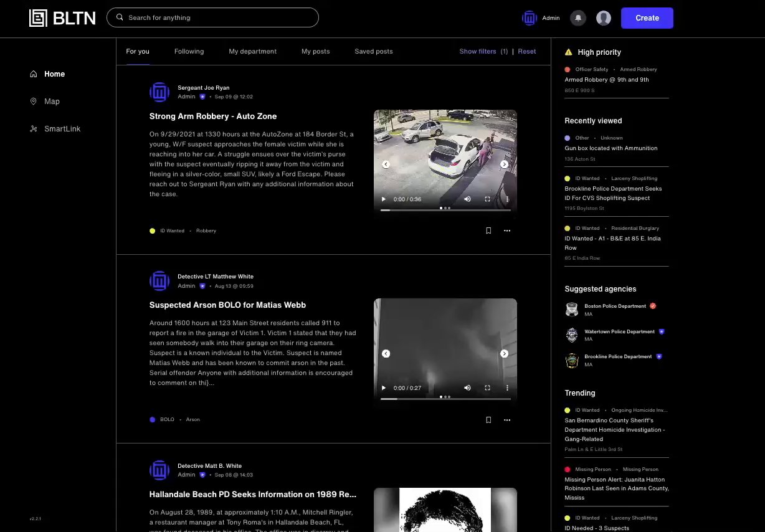Click the Admin label in the header
Screen dimensions: 765x532
[551, 18]
